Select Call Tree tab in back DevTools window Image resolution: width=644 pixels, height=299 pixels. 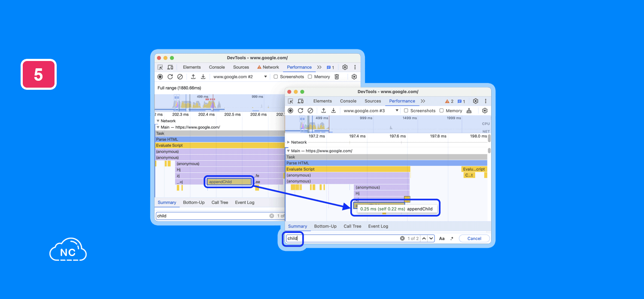click(220, 203)
